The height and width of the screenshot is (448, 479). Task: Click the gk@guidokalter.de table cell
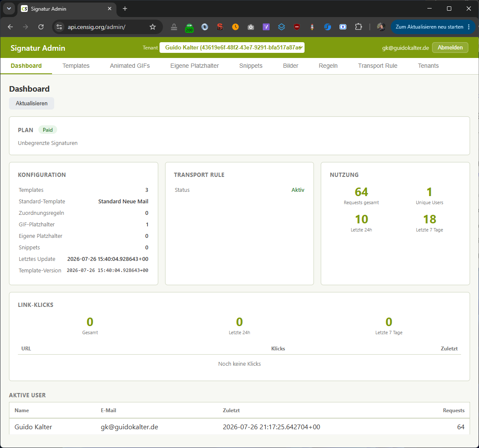[130, 427]
